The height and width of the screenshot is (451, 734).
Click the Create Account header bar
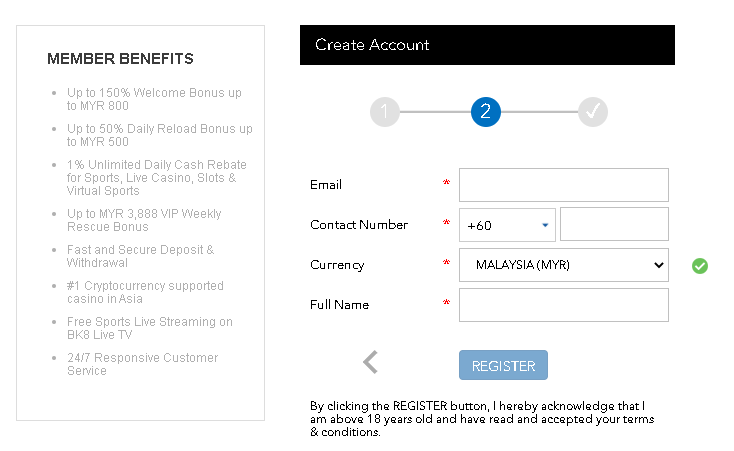487,45
